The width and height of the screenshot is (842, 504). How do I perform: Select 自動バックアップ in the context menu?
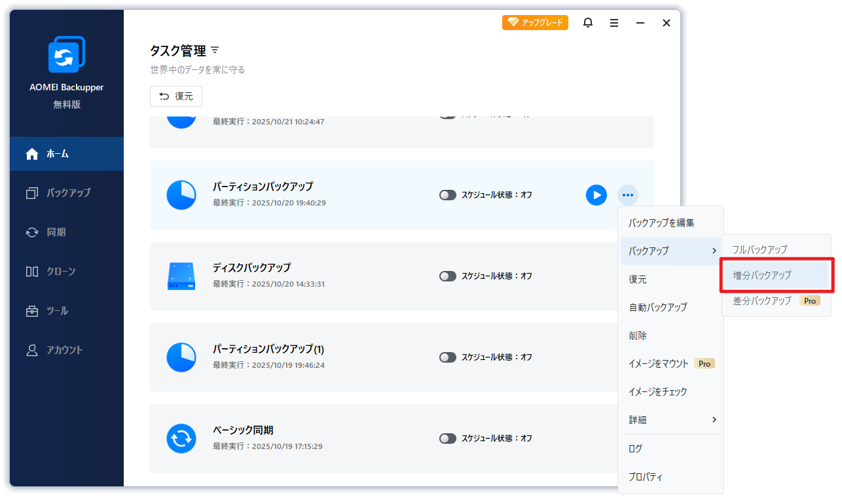point(670,307)
